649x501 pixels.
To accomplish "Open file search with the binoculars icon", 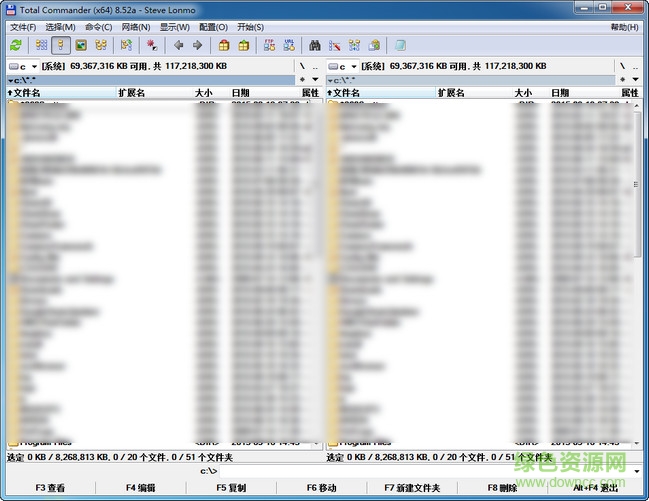I will coord(315,45).
